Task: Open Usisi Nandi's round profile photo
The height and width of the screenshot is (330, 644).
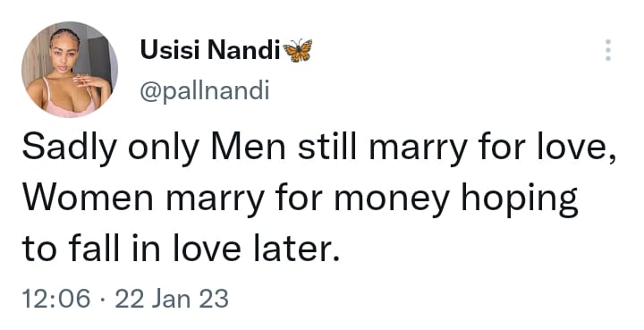Action: coord(70,70)
